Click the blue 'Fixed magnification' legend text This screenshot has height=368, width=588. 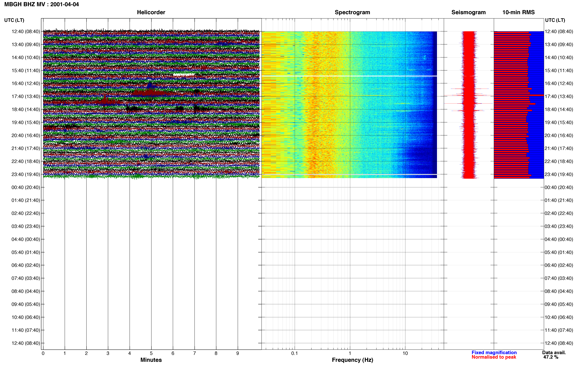(x=494, y=352)
